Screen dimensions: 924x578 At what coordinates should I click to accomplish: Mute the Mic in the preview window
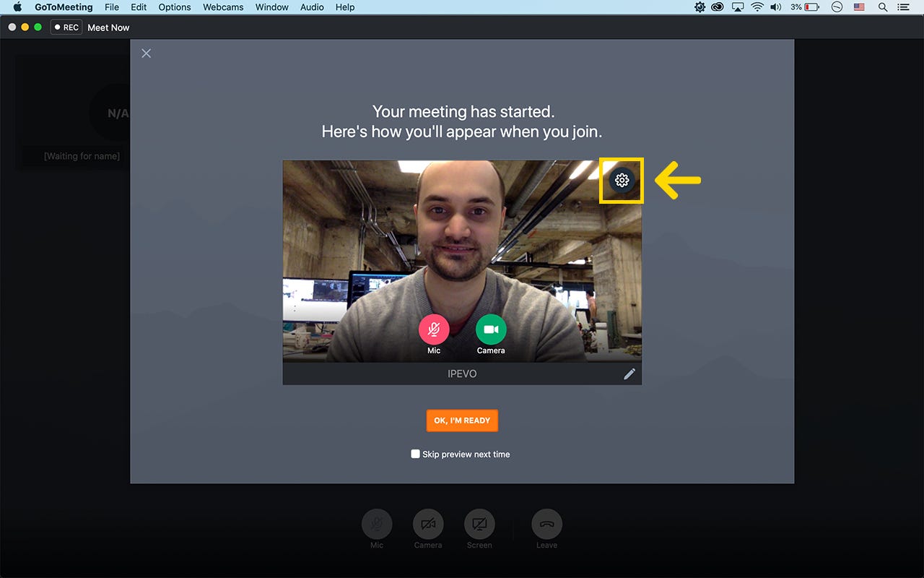(x=434, y=329)
